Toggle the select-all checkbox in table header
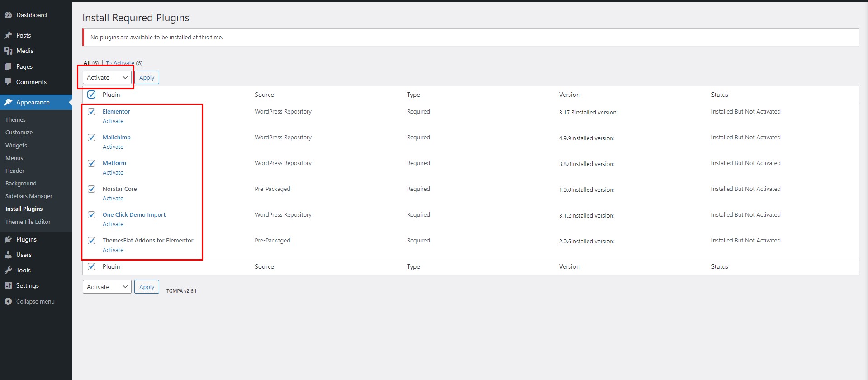Viewport: 868px width, 380px height. point(91,95)
